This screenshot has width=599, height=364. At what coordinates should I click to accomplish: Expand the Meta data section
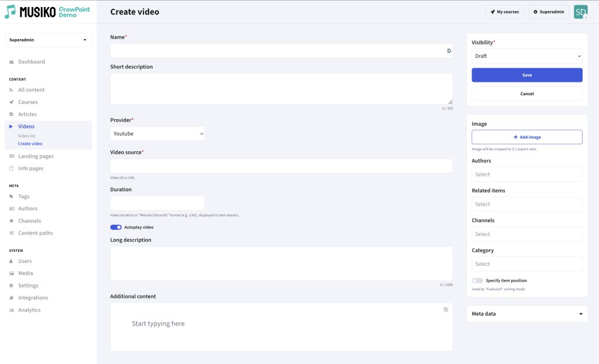[527, 314]
